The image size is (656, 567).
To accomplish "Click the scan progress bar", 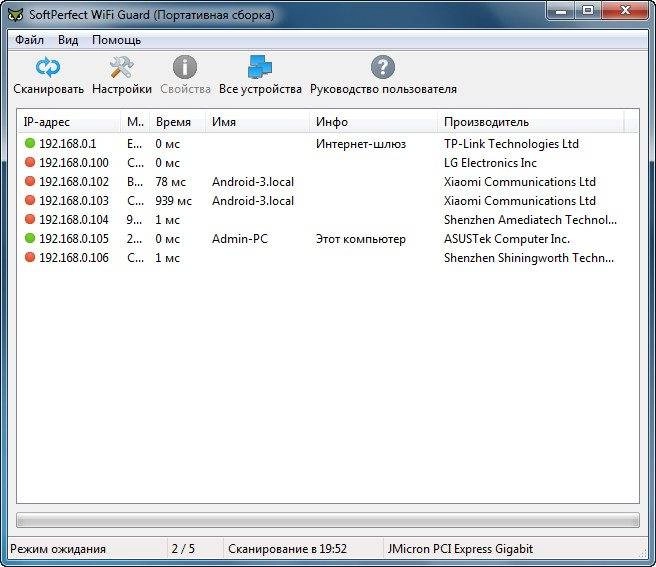I will pos(328,520).
